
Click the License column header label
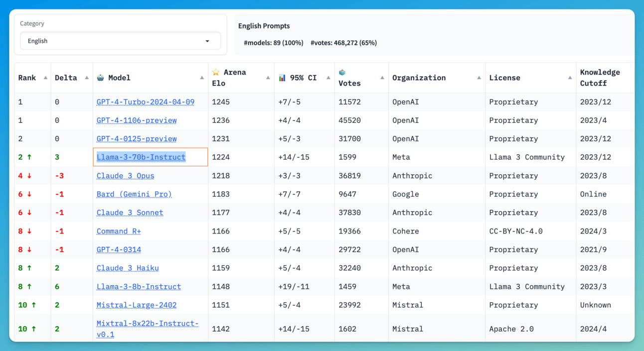[504, 78]
